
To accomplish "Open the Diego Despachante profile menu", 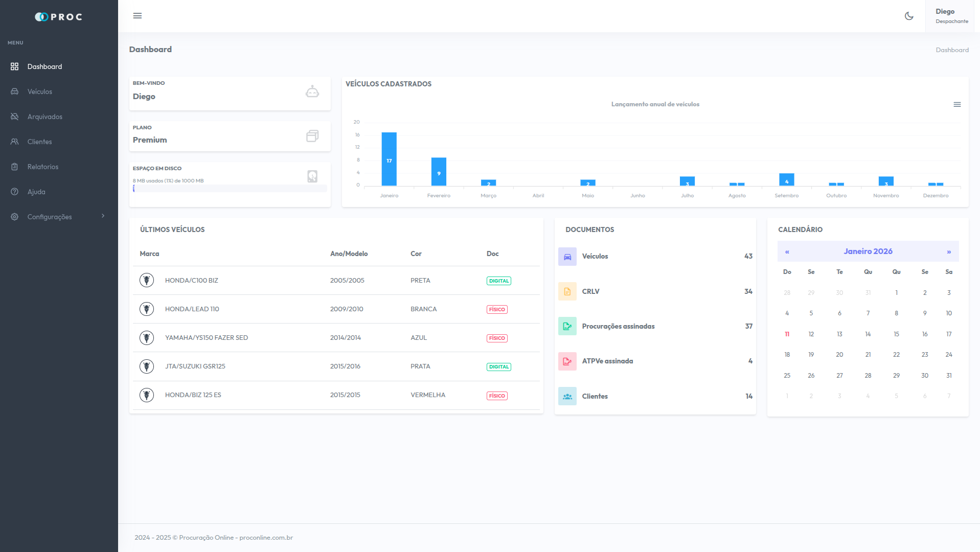I will 951,16.
